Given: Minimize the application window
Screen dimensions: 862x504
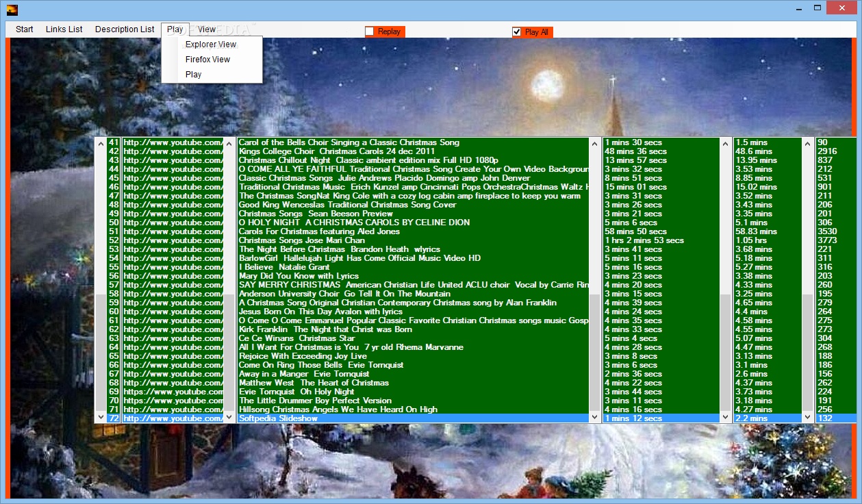Looking at the screenshot, I should [x=800, y=8].
